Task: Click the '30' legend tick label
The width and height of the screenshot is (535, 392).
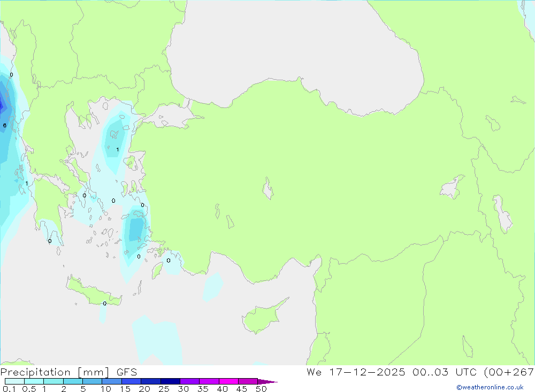Action: (184, 389)
